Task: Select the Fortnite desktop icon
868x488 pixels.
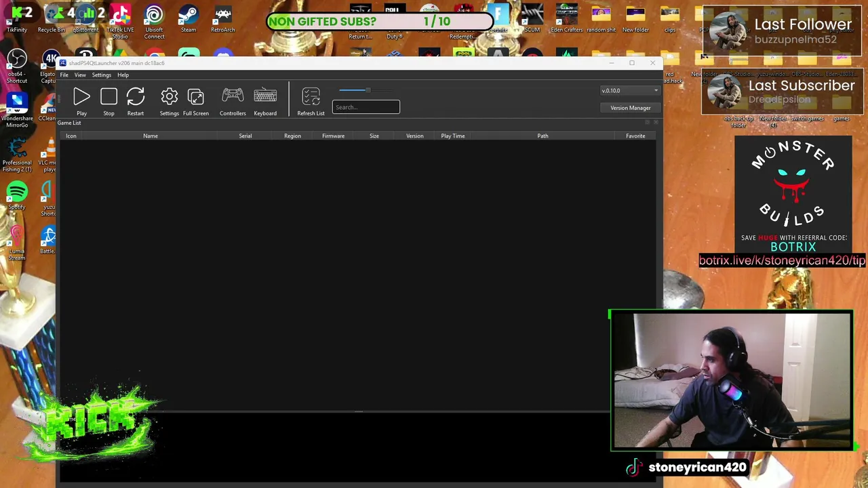Action: pos(498,19)
